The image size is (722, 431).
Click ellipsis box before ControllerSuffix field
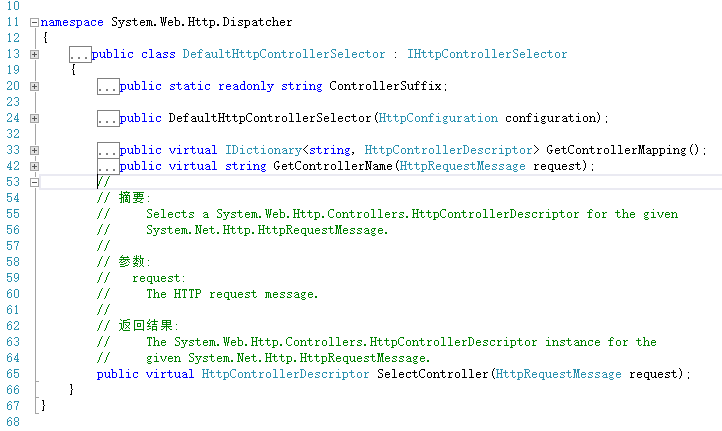(108, 87)
